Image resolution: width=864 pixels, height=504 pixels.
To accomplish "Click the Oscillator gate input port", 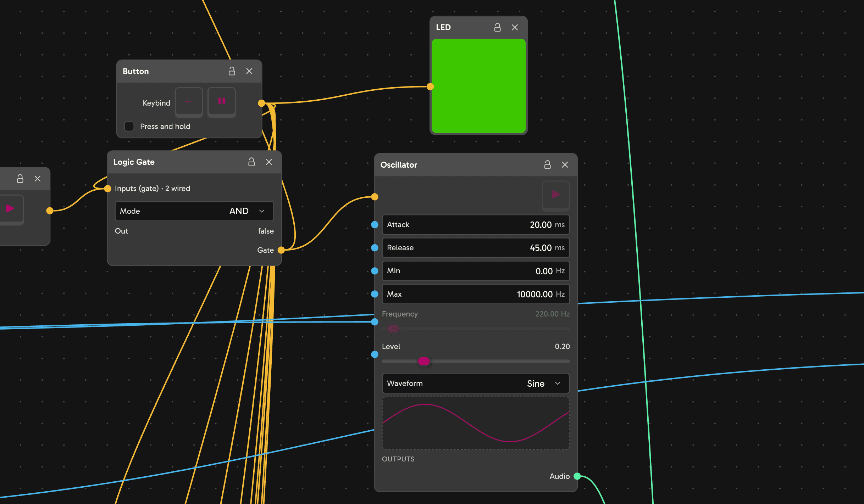I will tap(375, 197).
